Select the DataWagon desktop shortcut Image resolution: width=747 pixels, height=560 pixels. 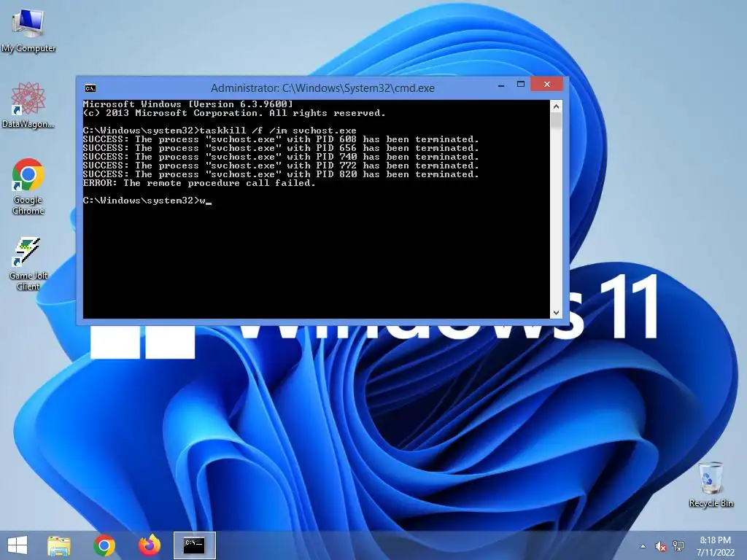pyautogui.click(x=28, y=105)
